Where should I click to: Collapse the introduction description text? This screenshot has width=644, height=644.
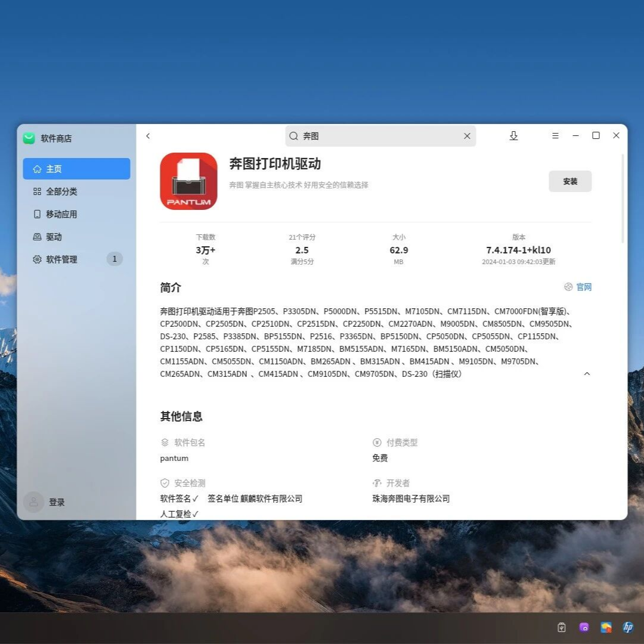tap(587, 374)
